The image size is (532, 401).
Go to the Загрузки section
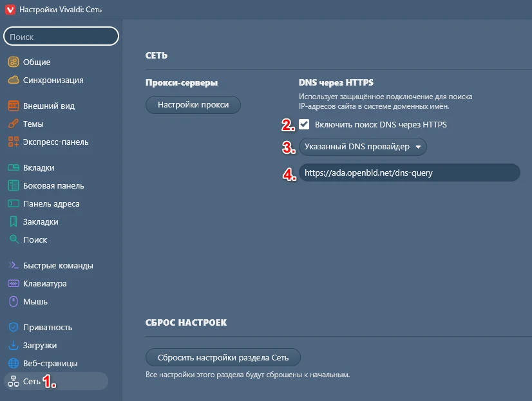40,346
